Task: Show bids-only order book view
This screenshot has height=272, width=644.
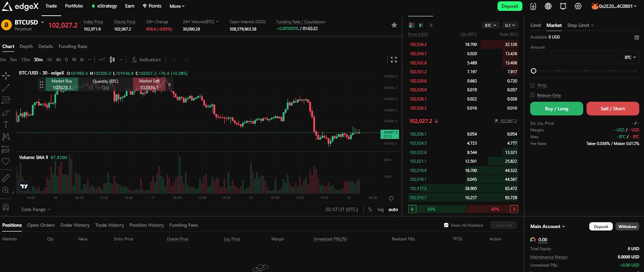Action: [x=421, y=25]
